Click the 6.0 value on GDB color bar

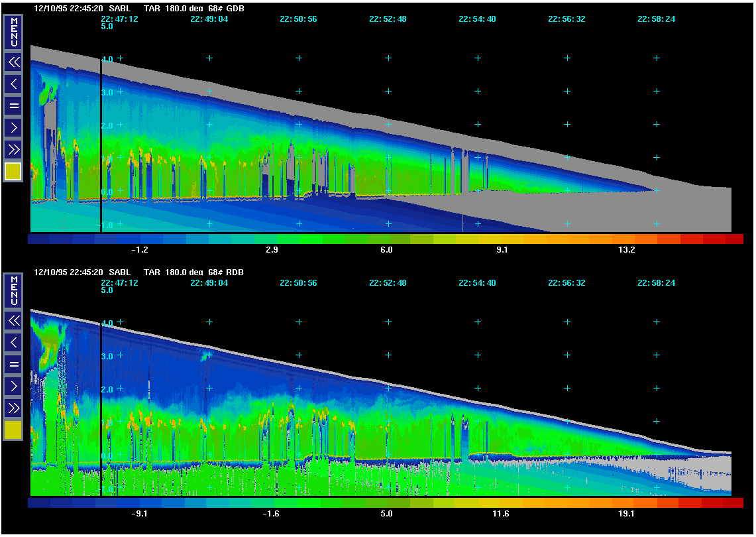386,251
